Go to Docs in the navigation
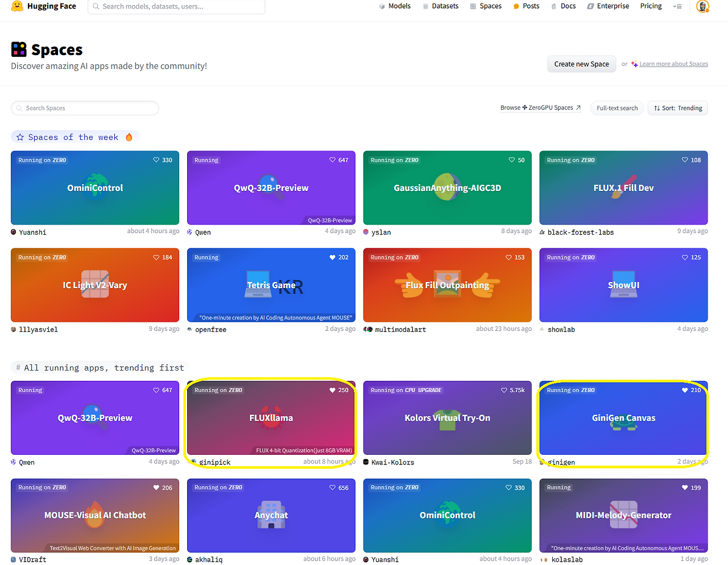Screen dimensions: 728x565 point(563,6)
